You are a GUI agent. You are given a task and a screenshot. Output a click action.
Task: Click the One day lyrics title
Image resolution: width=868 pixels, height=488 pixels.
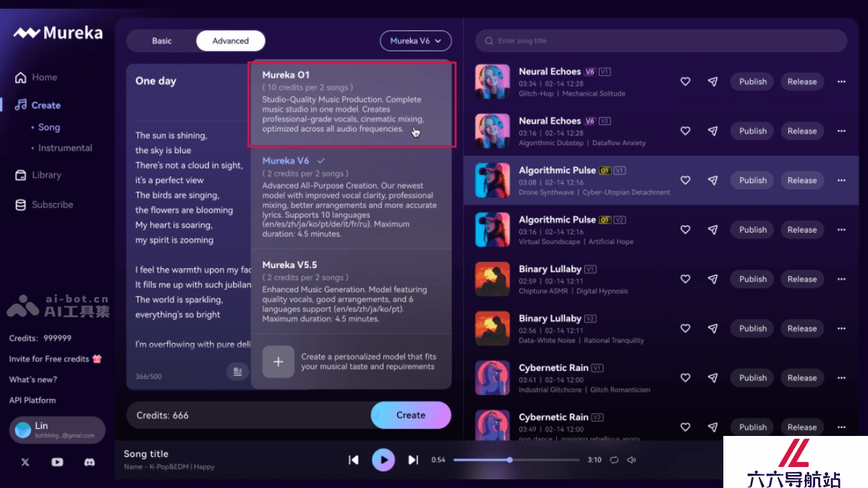coord(156,81)
